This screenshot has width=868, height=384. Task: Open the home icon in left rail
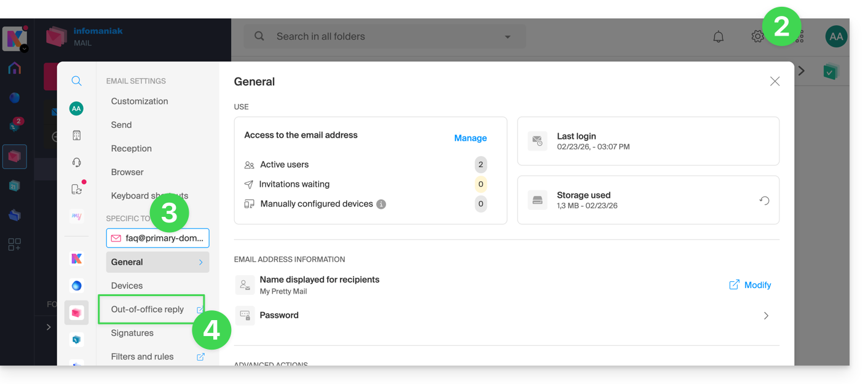(x=15, y=68)
